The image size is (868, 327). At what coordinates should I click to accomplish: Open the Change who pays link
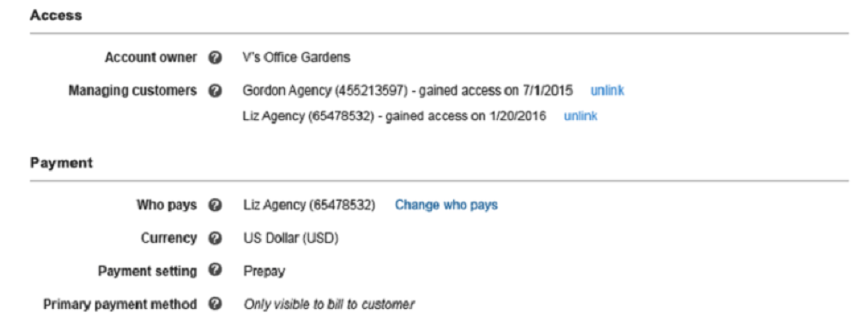(x=446, y=205)
